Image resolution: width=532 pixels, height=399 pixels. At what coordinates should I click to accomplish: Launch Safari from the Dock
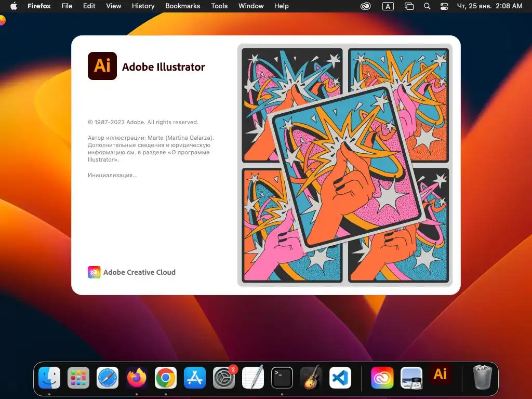[x=108, y=378]
